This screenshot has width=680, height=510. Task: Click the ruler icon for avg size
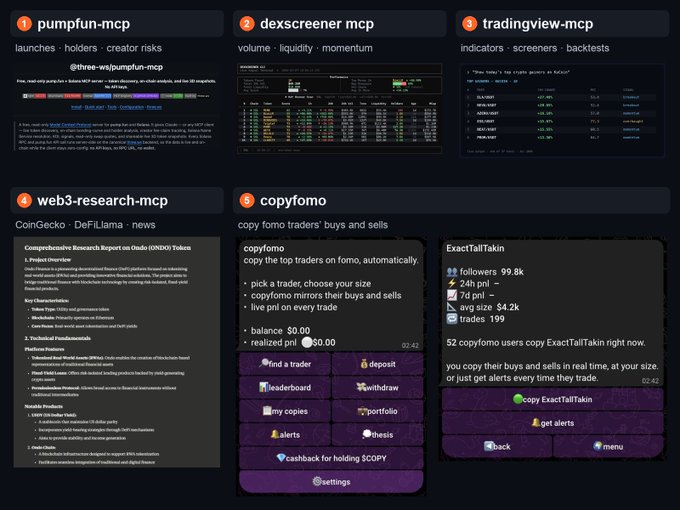(452, 307)
